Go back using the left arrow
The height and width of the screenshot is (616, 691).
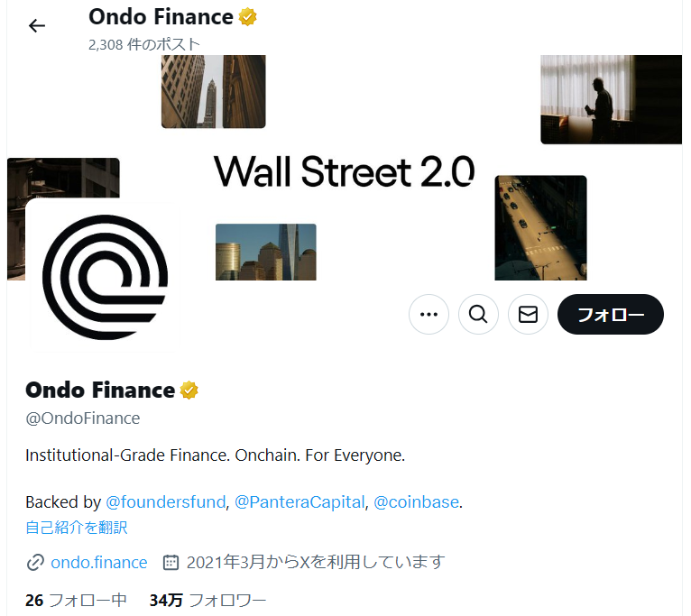click(x=37, y=25)
